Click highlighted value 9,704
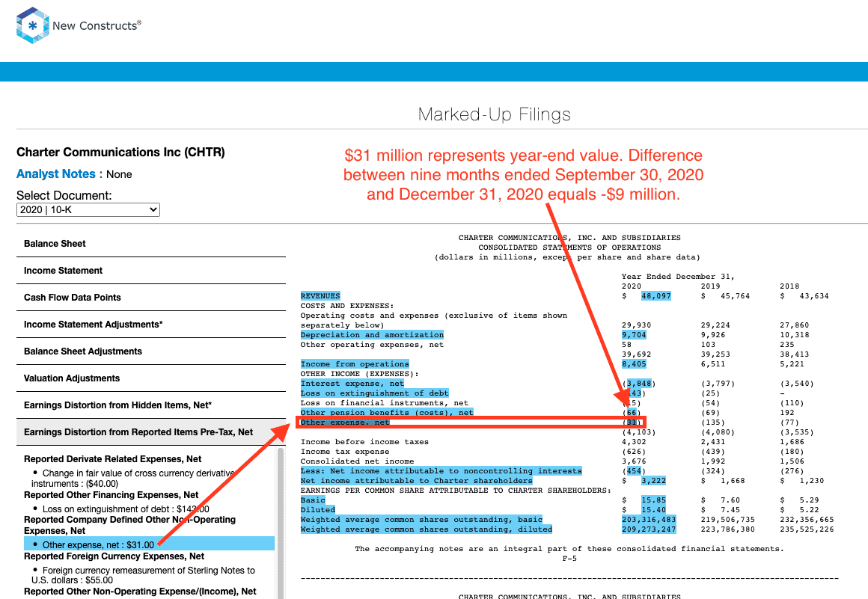Image resolution: width=868 pixels, height=599 pixels. (x=634, y=334)
